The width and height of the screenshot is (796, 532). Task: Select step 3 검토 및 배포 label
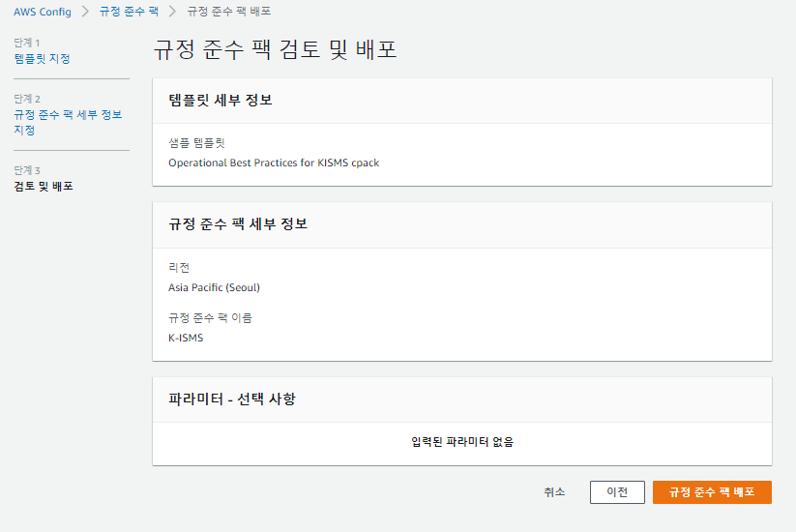tap(44, 187)
